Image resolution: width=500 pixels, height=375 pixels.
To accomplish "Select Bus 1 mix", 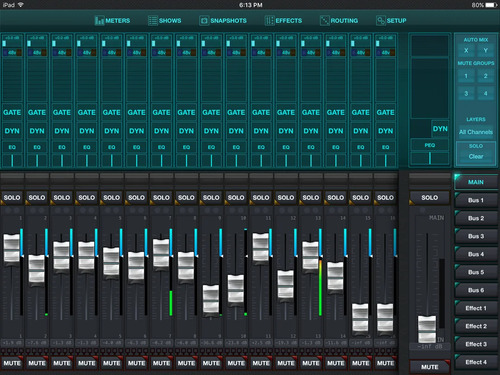I will (x=476, y=200).
